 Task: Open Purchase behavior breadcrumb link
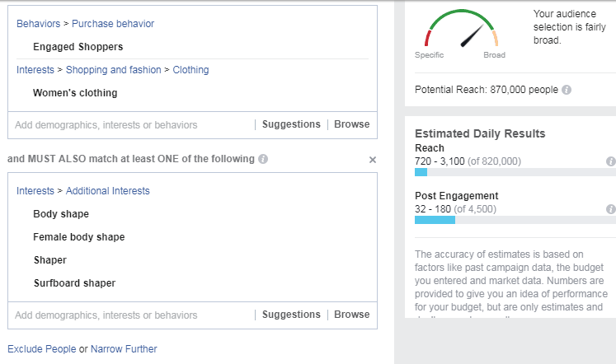pyautogui.click(x=113, y=24)
